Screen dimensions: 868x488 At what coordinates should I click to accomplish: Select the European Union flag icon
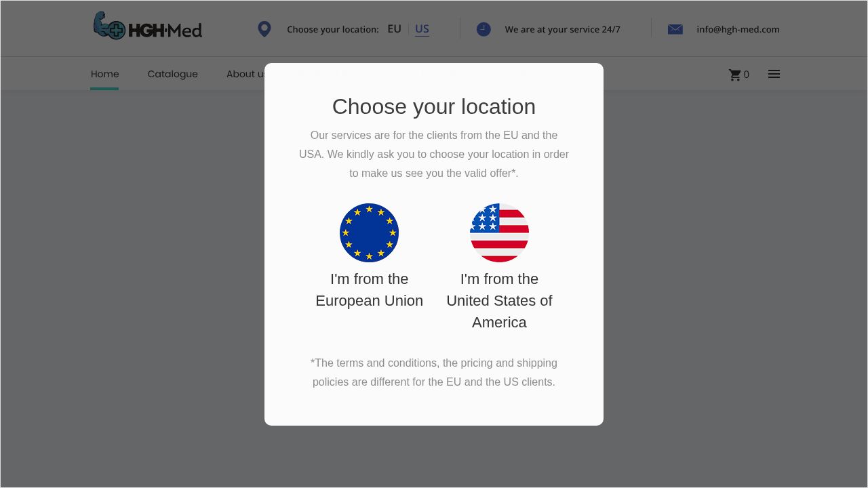(369, 232)
